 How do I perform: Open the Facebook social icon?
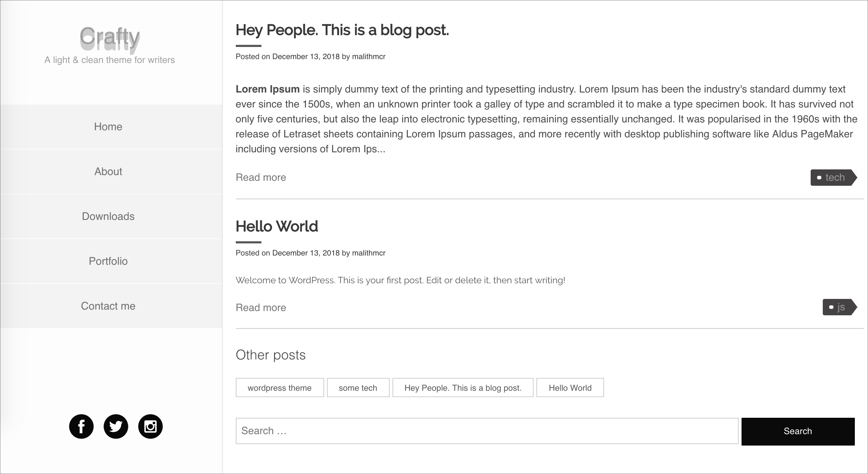pyautogui.click(x=81, y=426)
